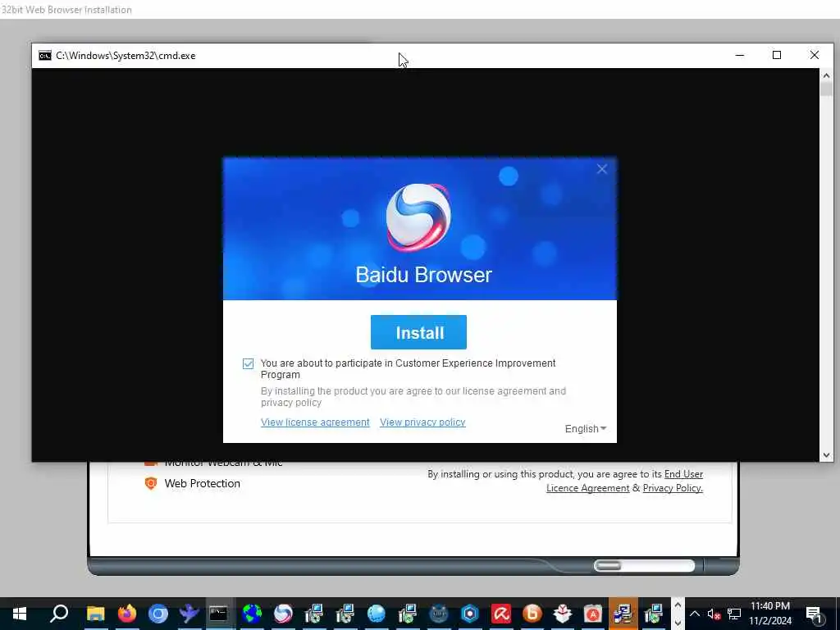Click the slider handle in background installer
The height and width of the screenshot is (630, 840).
pos(608,565)
